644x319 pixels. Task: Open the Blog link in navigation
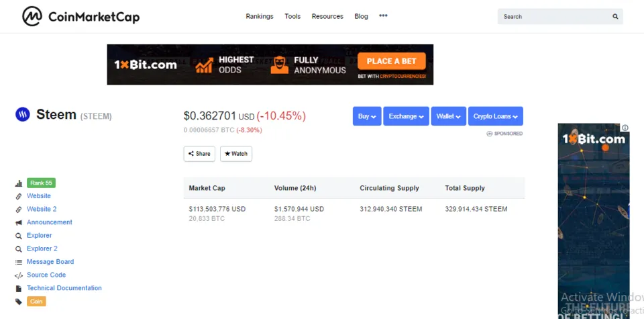(361, 16)
